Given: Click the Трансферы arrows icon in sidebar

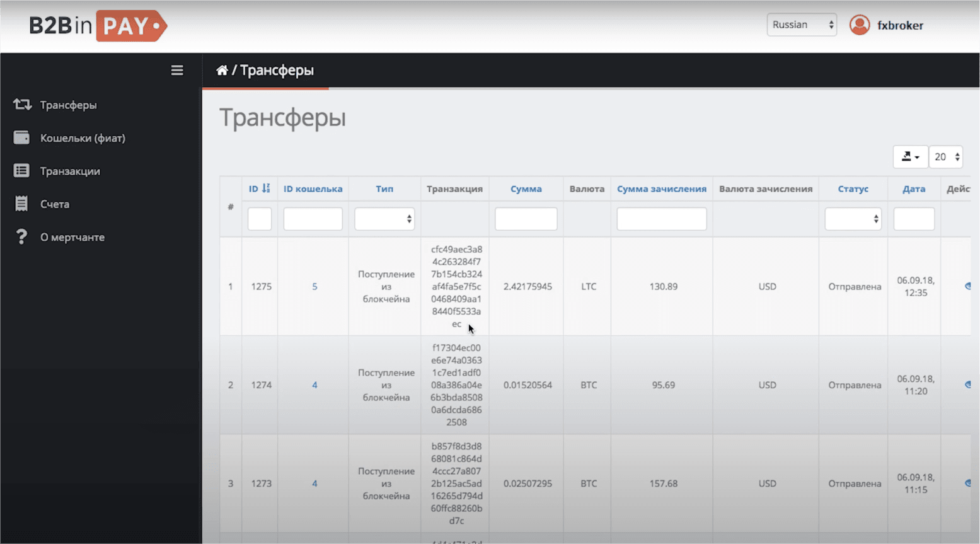Looking at the screenshot, I should point(22,105).
